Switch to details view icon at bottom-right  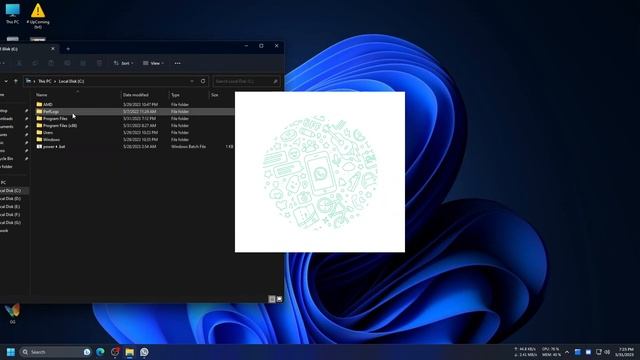[272, 299]
